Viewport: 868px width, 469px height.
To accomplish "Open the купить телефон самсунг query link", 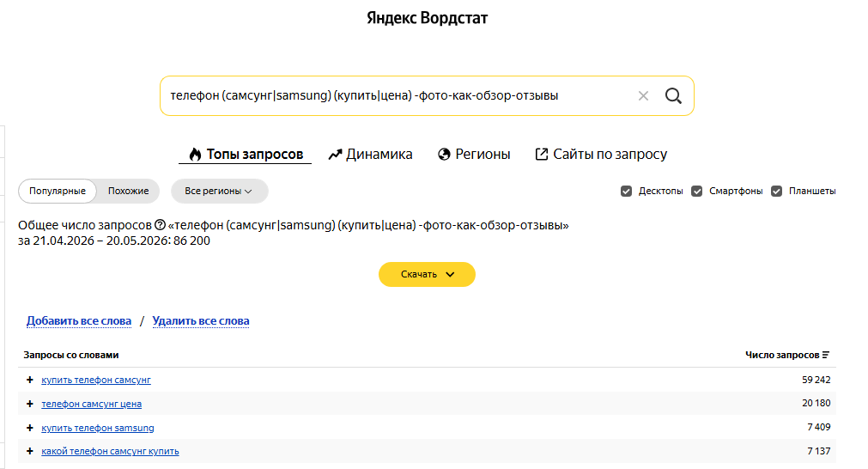I will [x=96, y=380].
